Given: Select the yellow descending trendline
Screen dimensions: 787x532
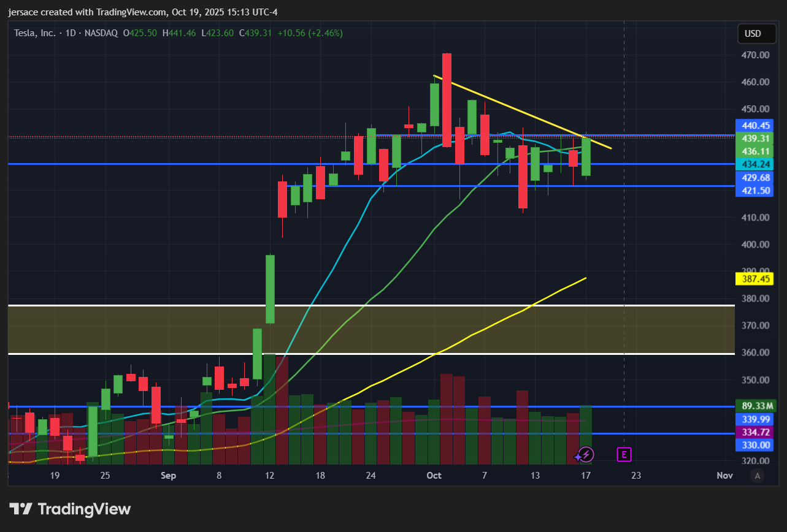Looking at the screenshot, I should tap(522, 112).
